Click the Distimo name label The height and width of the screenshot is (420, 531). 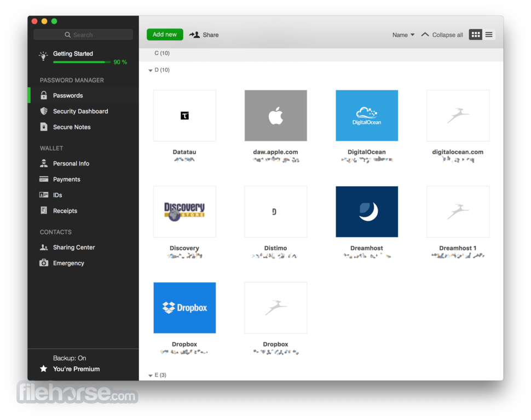pos(276,248)
